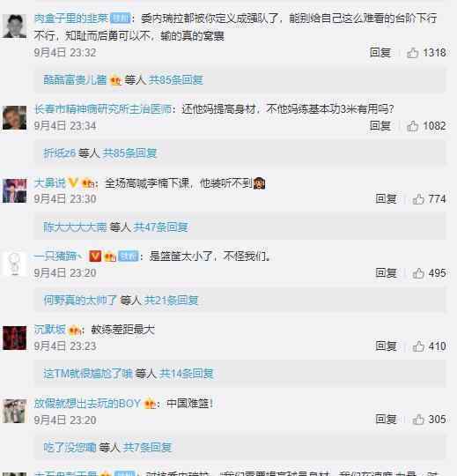
Task: Click the yellow V badge next to 大鼻说
Action: tap(73, 182)
